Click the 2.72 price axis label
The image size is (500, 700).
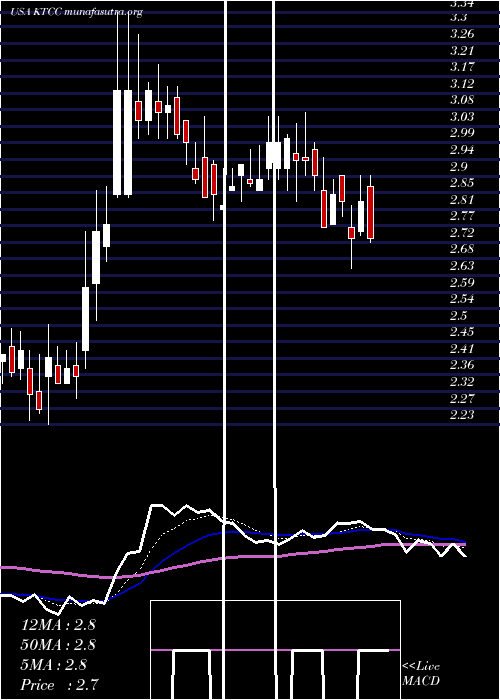[462, 233]
